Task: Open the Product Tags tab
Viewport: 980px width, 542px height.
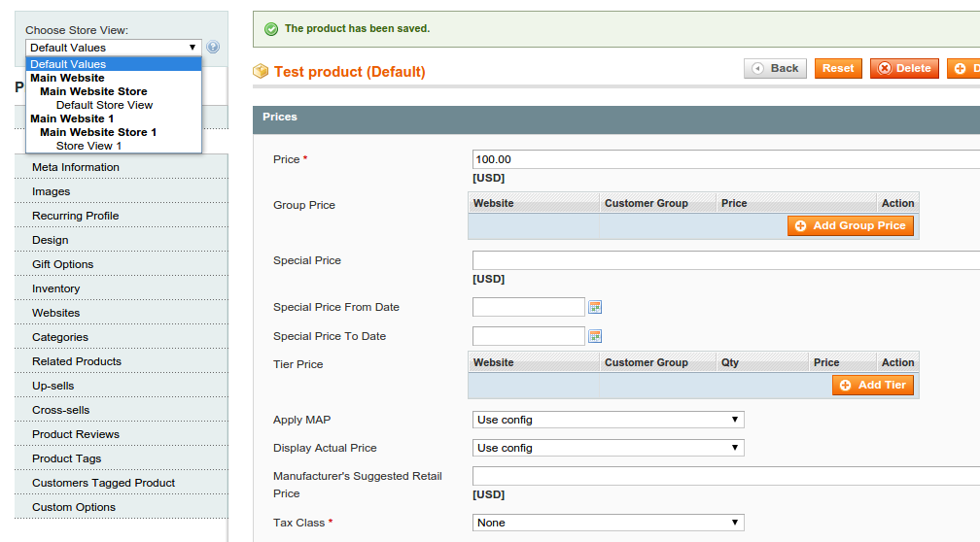Action: click(x=122, y=458)
